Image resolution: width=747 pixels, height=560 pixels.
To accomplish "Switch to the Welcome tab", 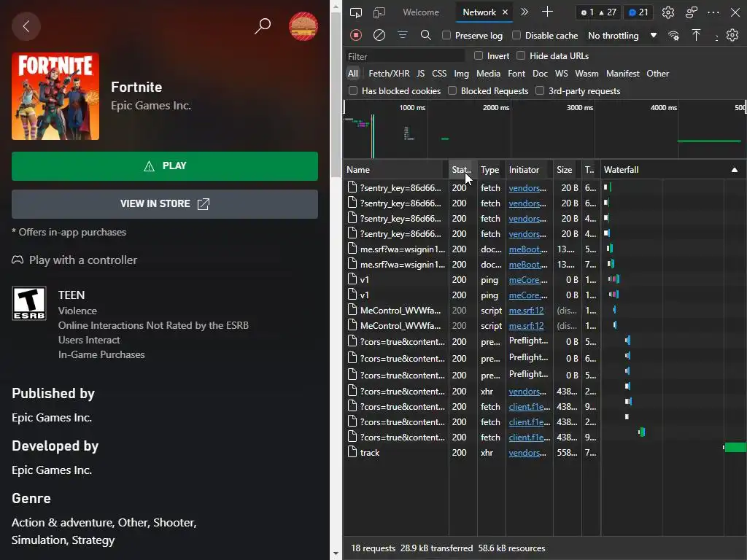I will click(x=421, y=12).
